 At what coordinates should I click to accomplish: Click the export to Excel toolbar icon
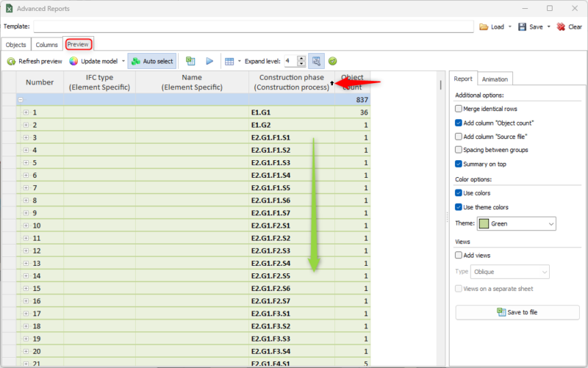coord(190,61)
